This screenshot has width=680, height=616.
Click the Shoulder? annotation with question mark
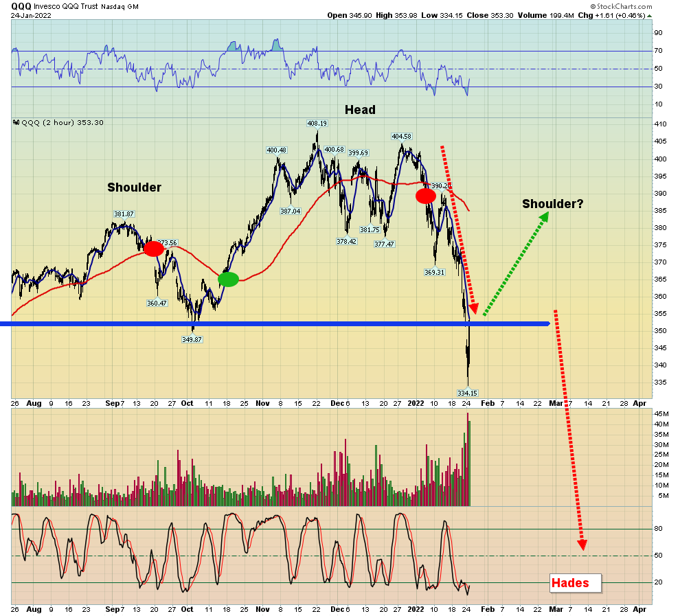552,204
